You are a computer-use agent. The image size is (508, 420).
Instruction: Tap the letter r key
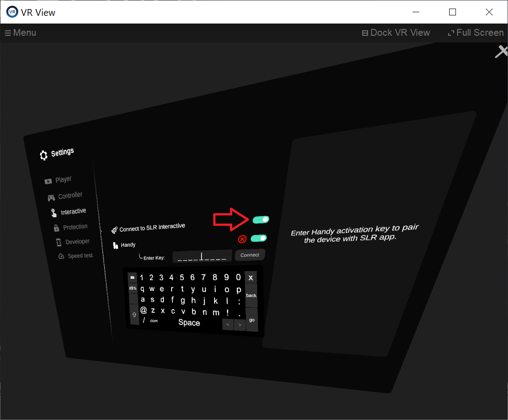[172, 289]
